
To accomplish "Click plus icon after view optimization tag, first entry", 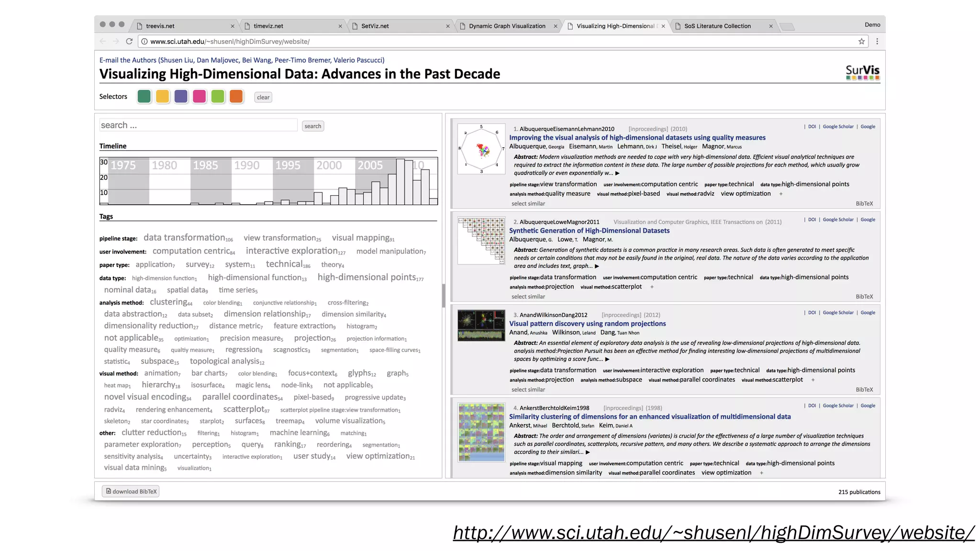I will click(781, 194).
